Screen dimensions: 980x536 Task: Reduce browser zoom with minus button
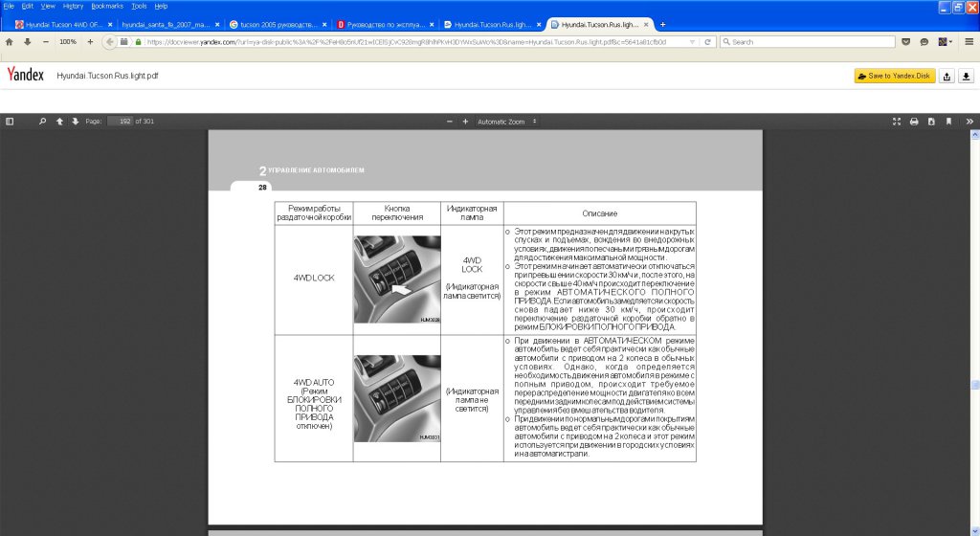tap(46, 42)
